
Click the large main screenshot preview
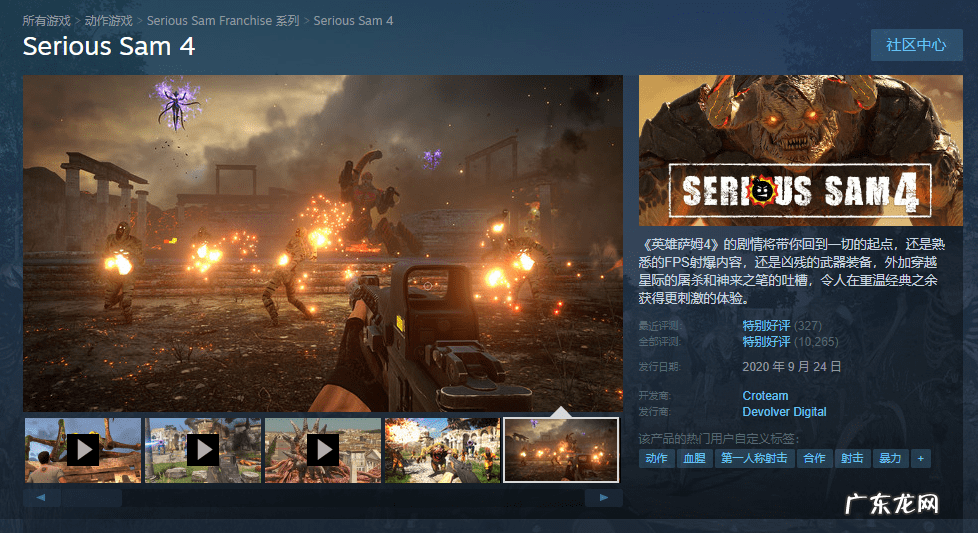pos(323,243)
